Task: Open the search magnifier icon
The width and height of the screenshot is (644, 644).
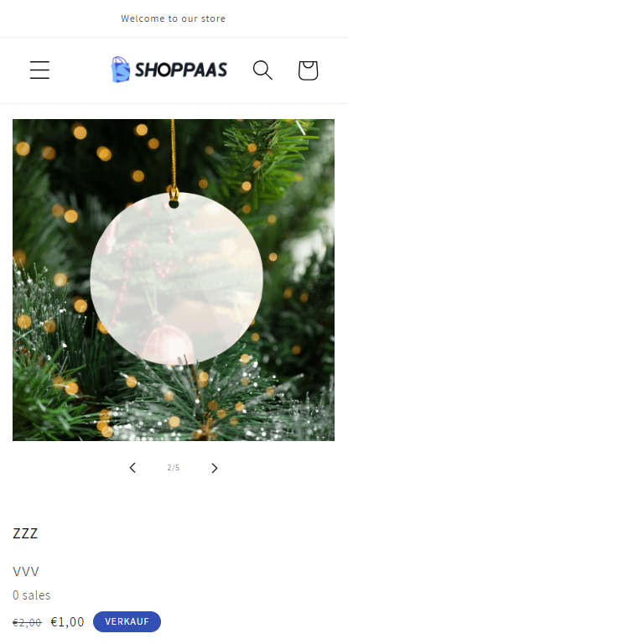Action: [x=262, y=70]
